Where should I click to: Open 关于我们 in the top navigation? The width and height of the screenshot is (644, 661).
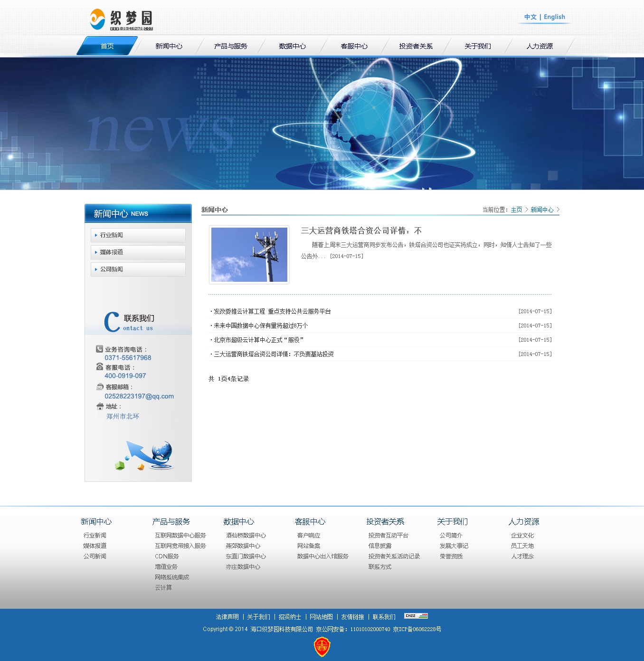point(478,46)
